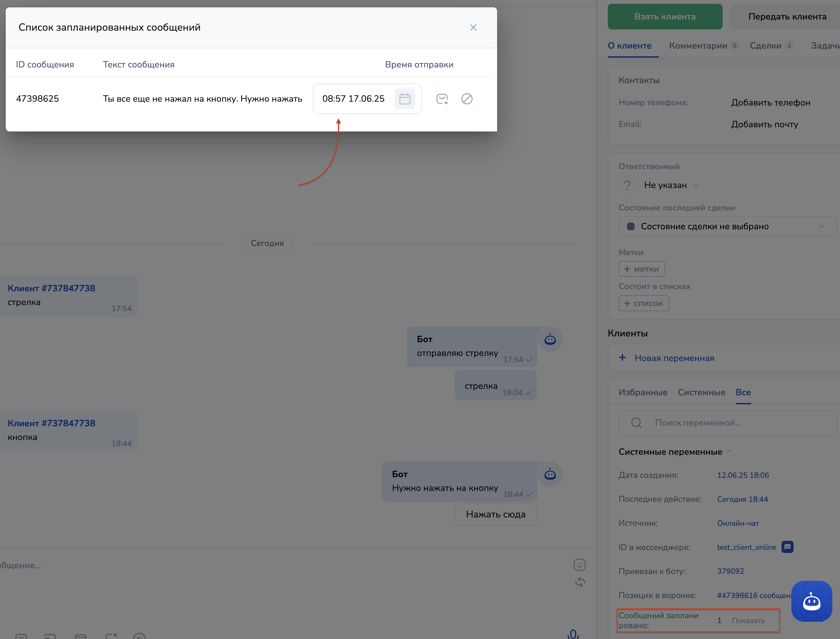The image size is (840, 639).
Task: Click the refresh arrows icon below emoji
Action: (580, 582)
